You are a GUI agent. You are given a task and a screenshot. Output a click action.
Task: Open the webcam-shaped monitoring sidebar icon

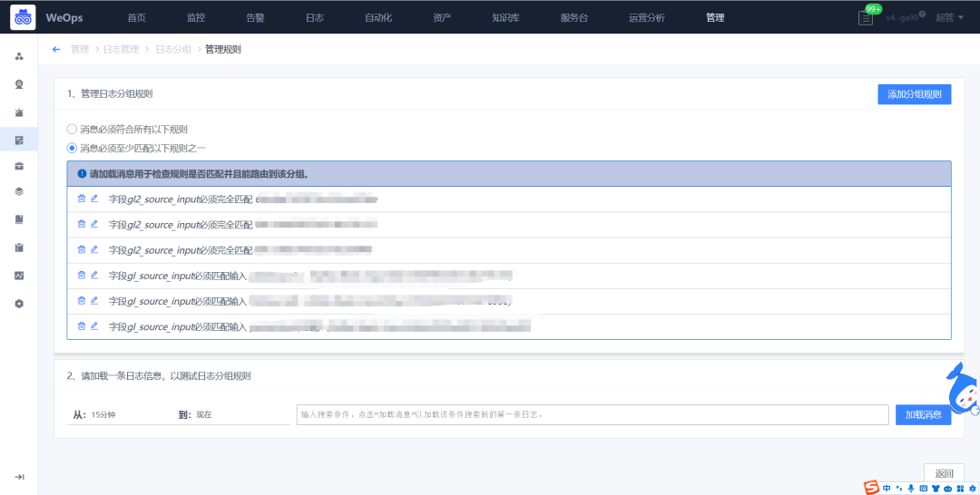19,84
